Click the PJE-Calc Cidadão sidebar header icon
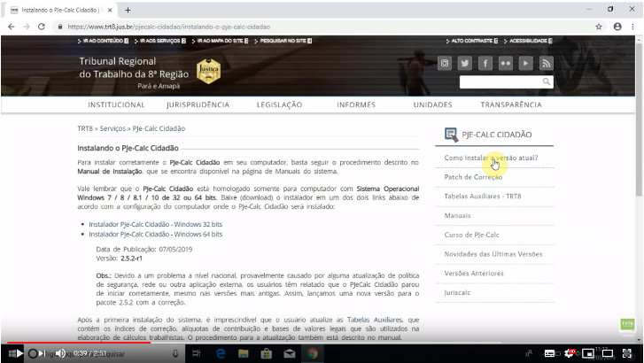The width and height of the screenshot is (644, 363). tap(452, 135)
